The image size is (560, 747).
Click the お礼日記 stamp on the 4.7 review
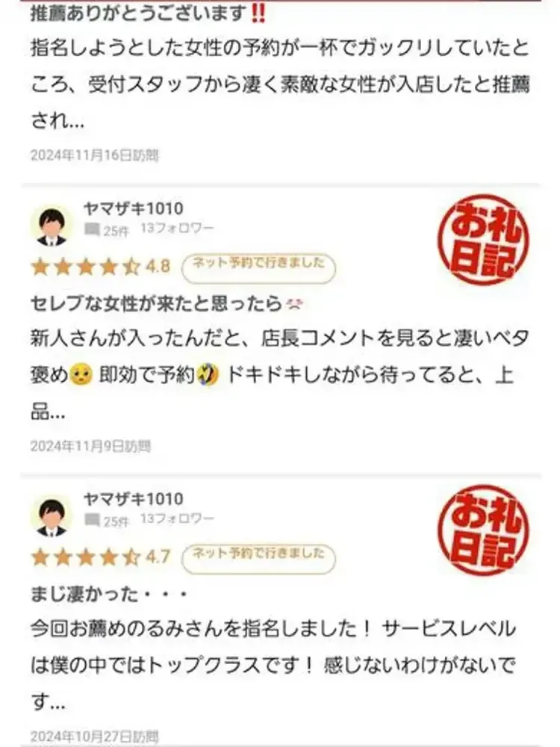(483, 530)
